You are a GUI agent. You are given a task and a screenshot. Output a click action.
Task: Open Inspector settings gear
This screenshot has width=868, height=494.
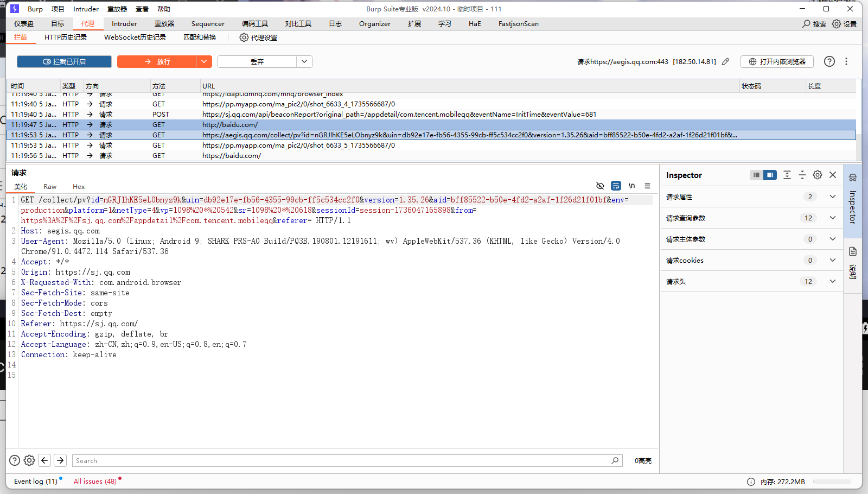(818, 175)
